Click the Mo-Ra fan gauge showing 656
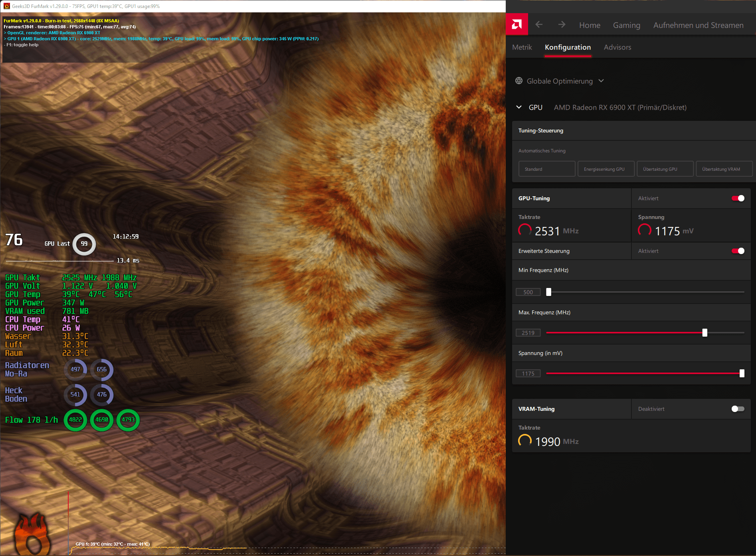756x556 pixels. coord(102,369)
